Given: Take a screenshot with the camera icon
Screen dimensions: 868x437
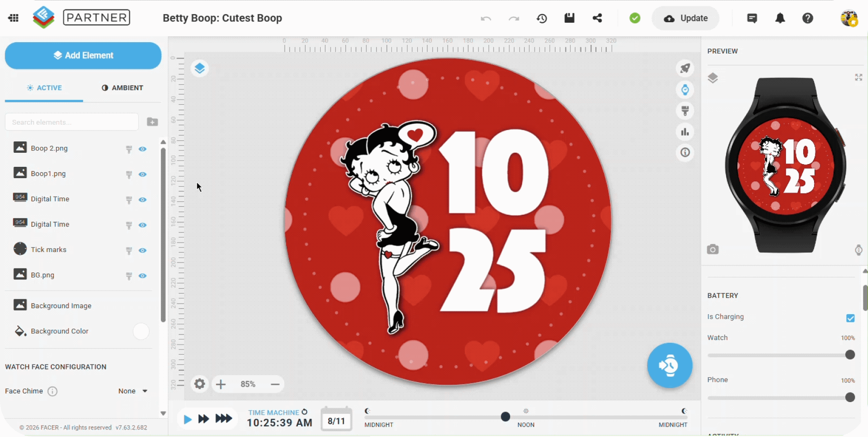Looking at the screenshot, I should (x=713, y=249).
